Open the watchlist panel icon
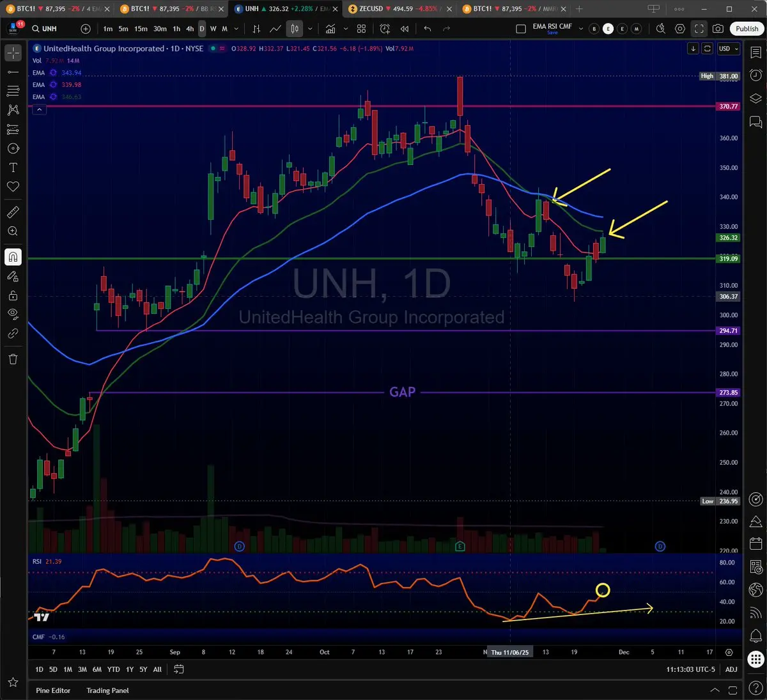Viewport: 767px width, 700px height. pyautogui.click(x=755, y=53)
